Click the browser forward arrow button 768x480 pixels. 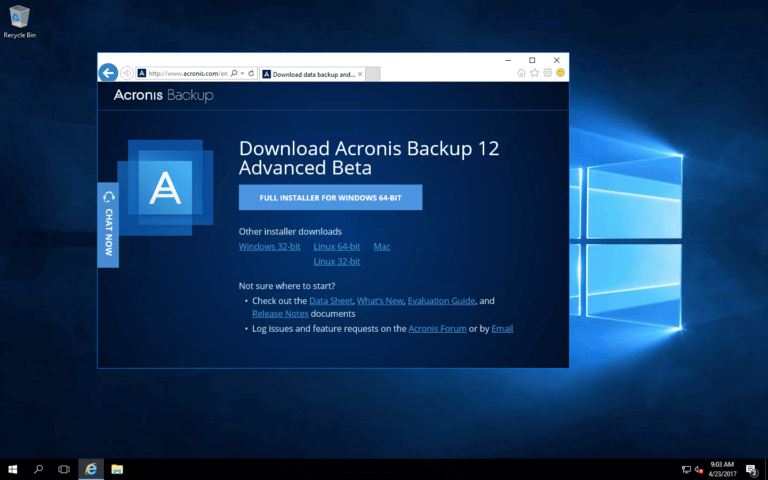[x=127, y=73]
